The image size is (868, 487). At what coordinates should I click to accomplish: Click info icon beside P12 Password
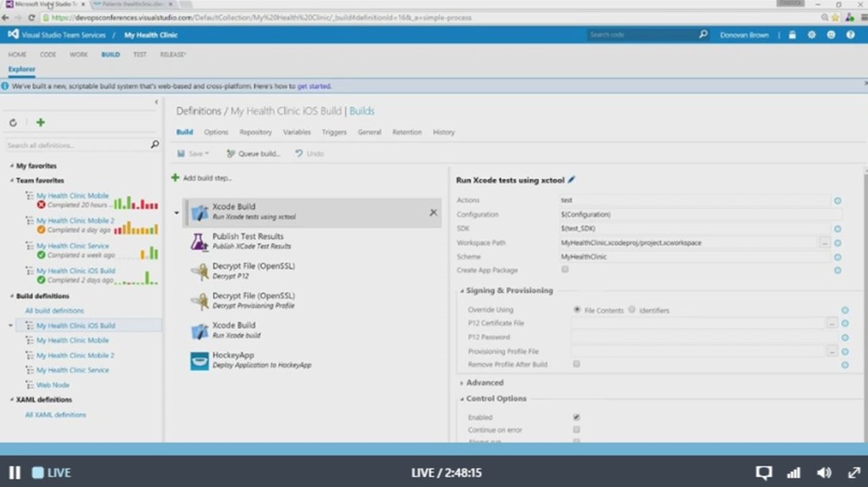[845, 338]
